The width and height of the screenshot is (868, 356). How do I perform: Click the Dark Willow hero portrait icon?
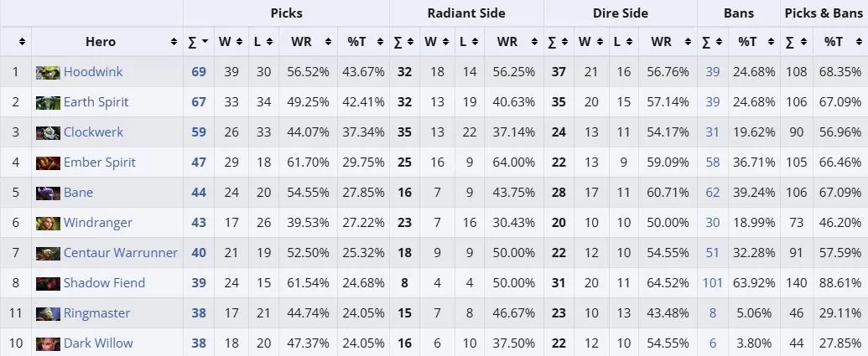(48, 343)
